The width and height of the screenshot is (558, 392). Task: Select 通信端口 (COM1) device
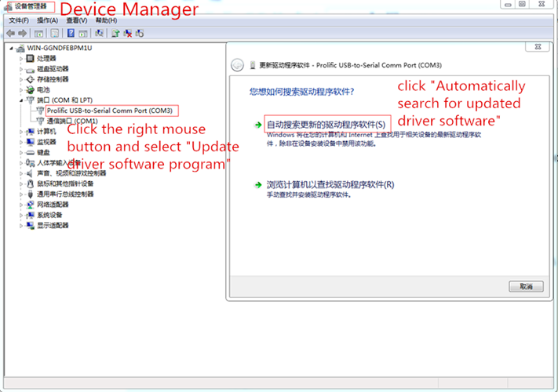point(71,121)
